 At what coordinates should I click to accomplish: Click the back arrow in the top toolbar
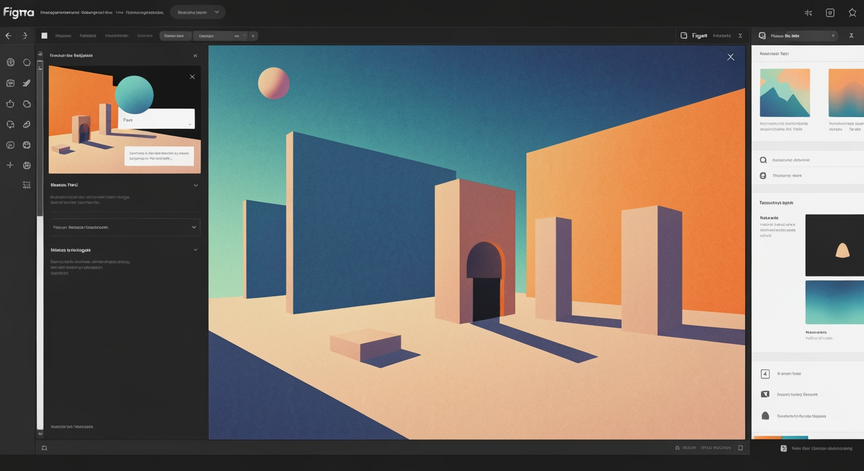[8, 36]
